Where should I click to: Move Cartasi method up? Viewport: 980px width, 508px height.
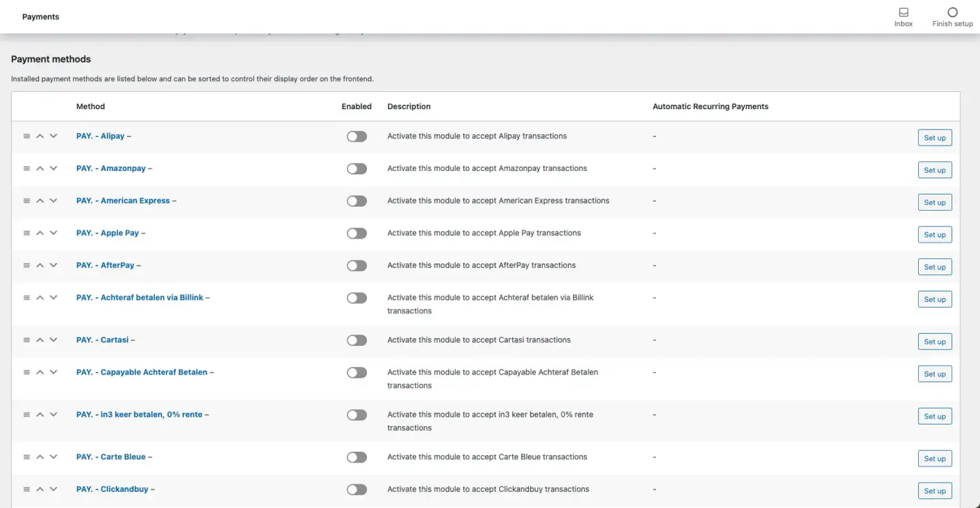pos(40,340)
